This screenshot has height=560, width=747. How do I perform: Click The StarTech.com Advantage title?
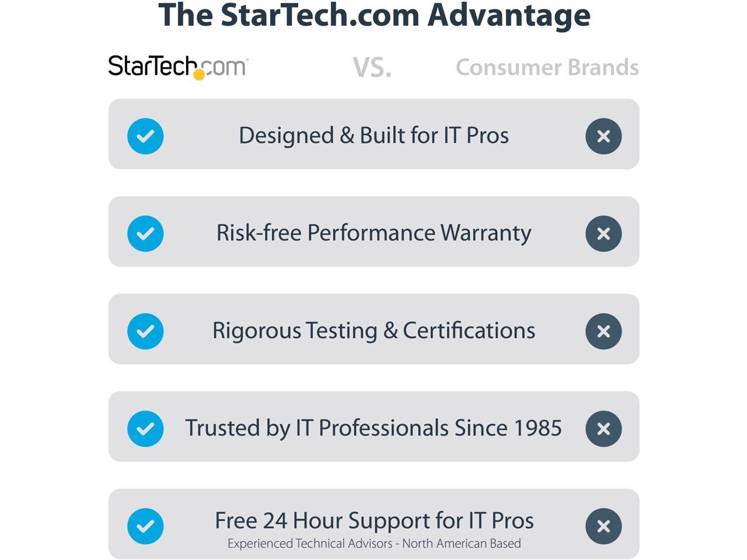[374, 15]
